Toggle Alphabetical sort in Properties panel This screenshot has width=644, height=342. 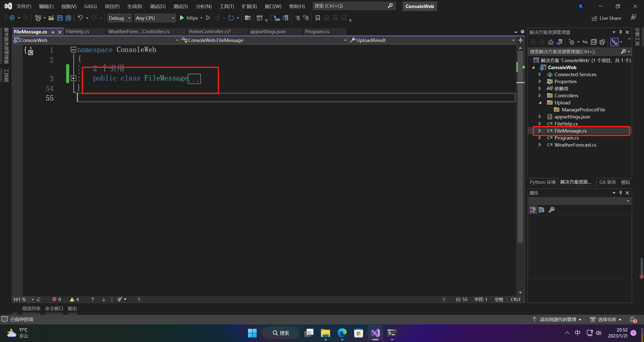tap(542, 210)
